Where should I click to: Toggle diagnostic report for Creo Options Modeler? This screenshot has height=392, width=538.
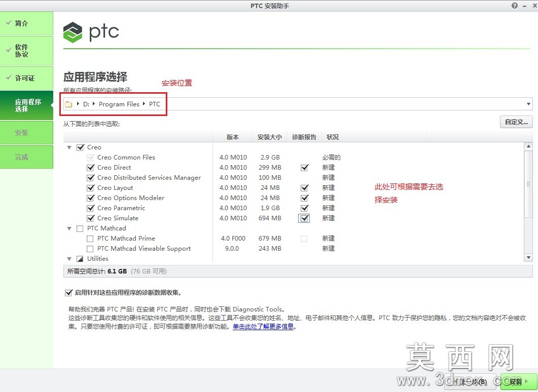pos(304,198)
